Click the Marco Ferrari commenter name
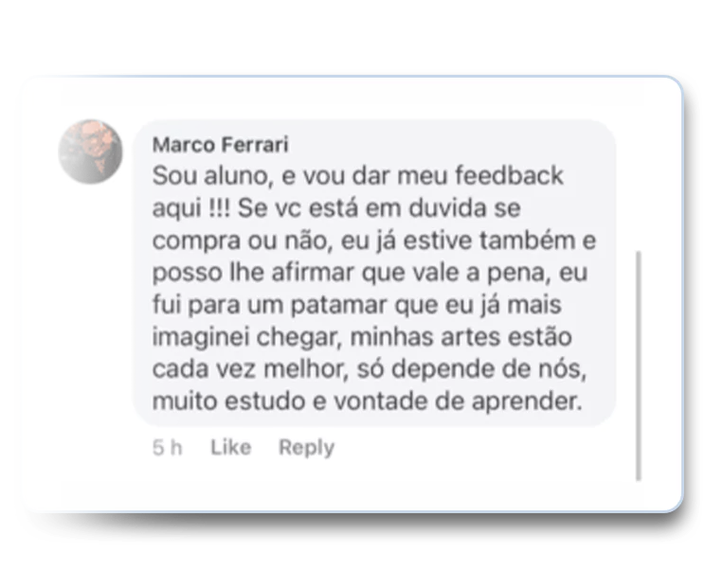Viewport: 705px width, 588px height. (220, 145)
